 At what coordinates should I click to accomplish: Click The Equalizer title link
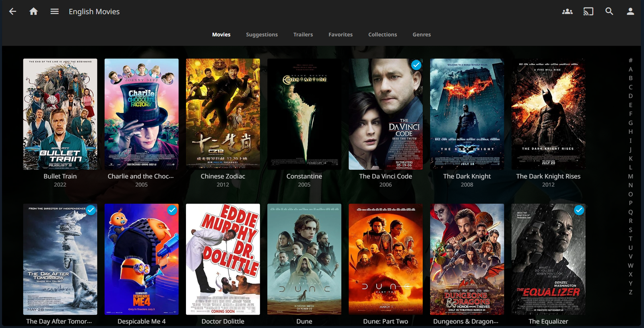click(549, 321)
